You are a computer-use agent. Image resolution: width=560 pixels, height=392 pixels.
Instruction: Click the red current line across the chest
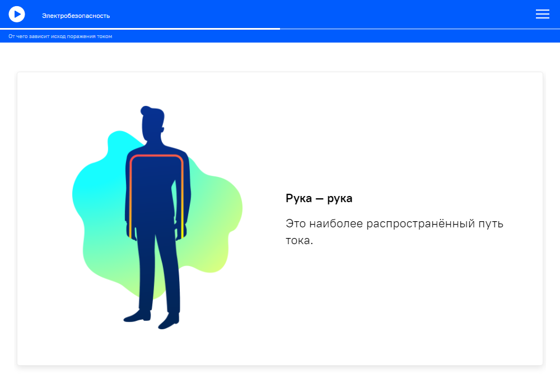point(157,156)
